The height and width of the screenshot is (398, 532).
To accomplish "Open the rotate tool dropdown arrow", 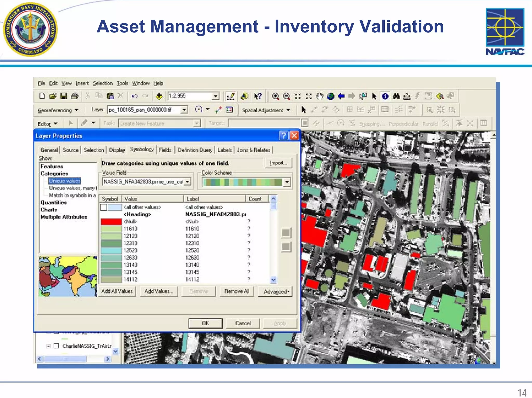I will [x=208, y=109].
